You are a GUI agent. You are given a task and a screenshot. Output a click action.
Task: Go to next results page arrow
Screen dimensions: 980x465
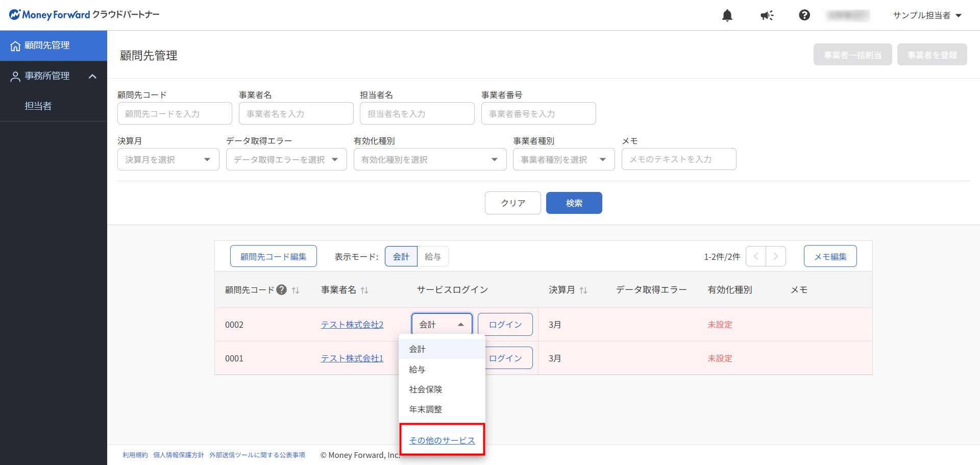point(775,256)
